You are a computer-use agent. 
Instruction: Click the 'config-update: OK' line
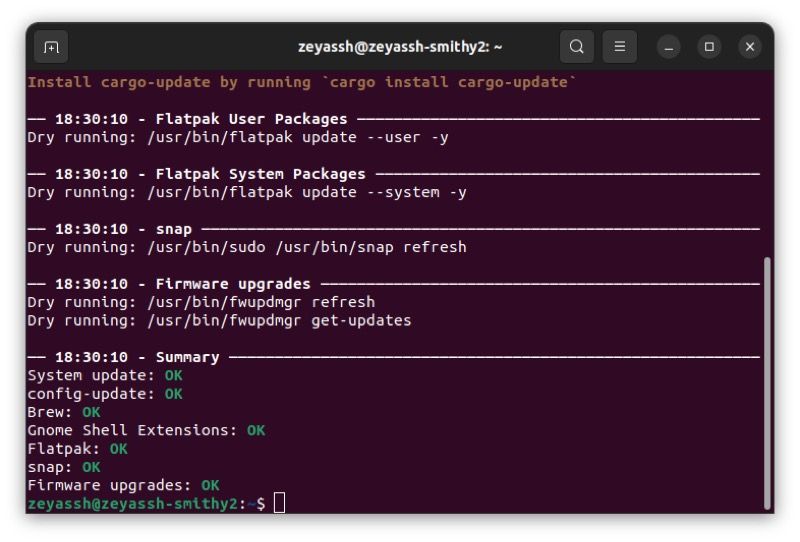coord(105,394)
